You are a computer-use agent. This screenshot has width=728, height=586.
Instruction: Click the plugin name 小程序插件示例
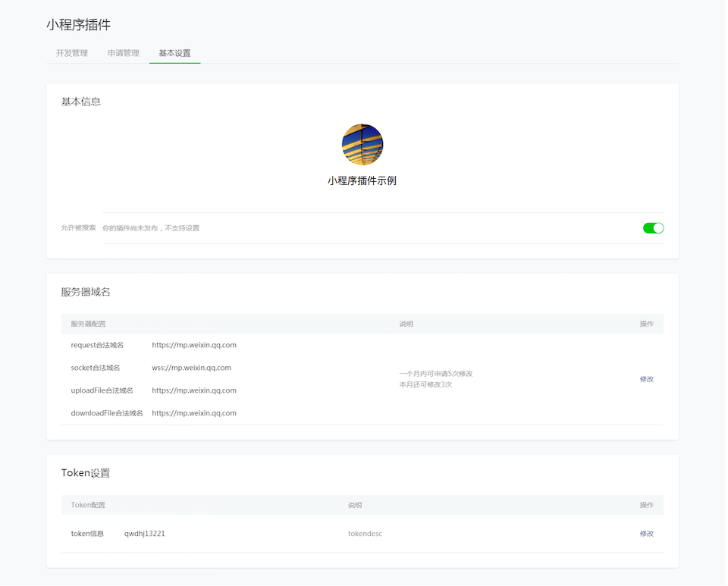(362, 180)
